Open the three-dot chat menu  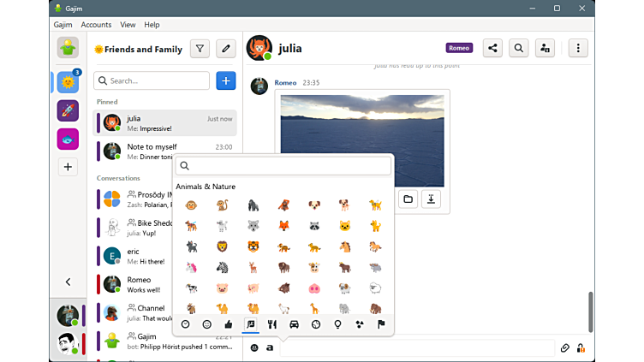pos(578,48)
